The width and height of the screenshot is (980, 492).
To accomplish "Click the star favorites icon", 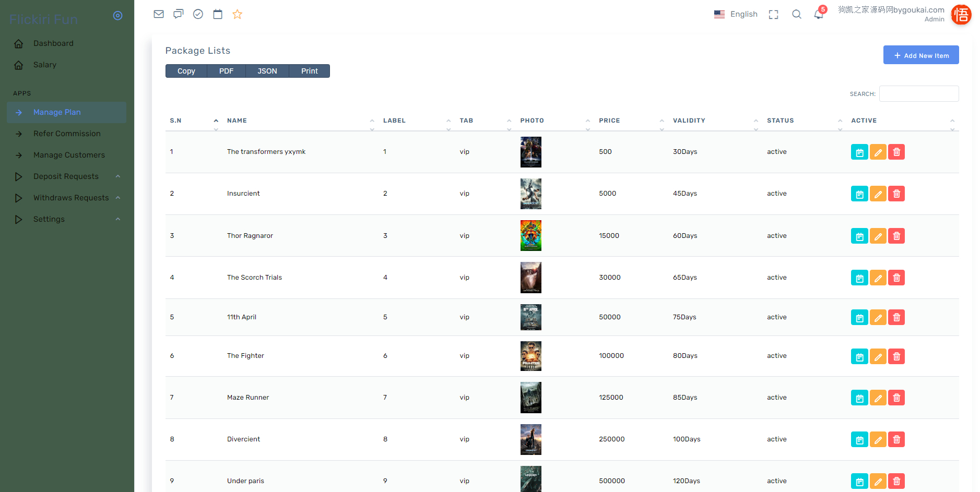I will click(x=238, y=14).
